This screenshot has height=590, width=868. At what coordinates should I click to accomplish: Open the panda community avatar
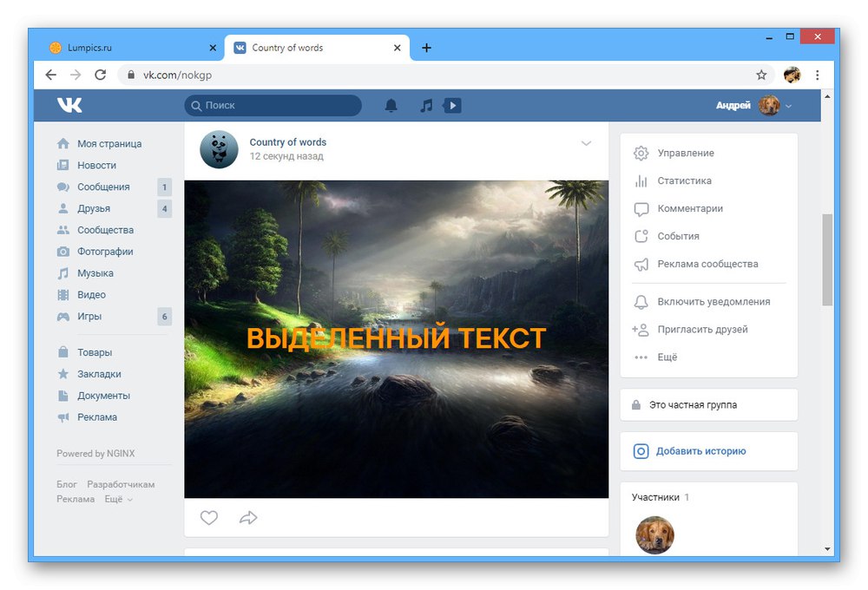(219, 149)
